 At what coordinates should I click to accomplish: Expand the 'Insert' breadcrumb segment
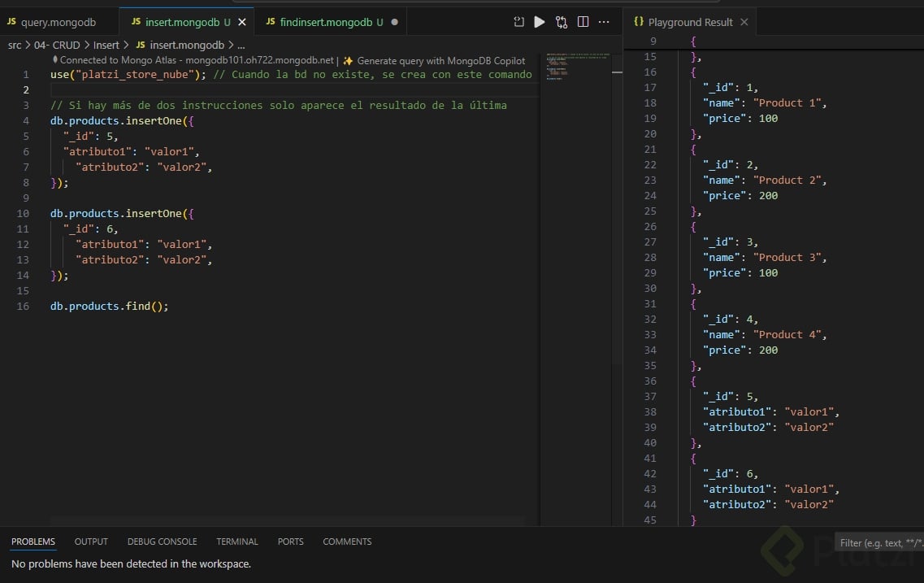(x=106, y=45)
